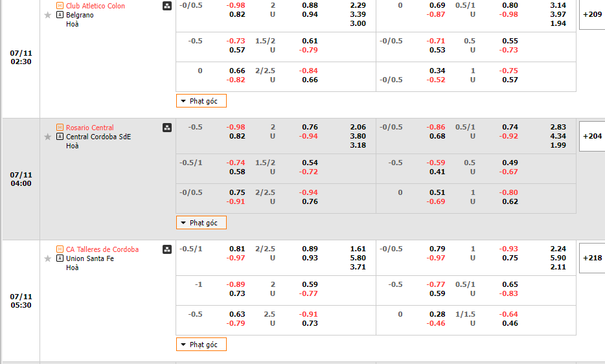Open match stats icon for CA Talleres de Cordoba

click(167, 249)
